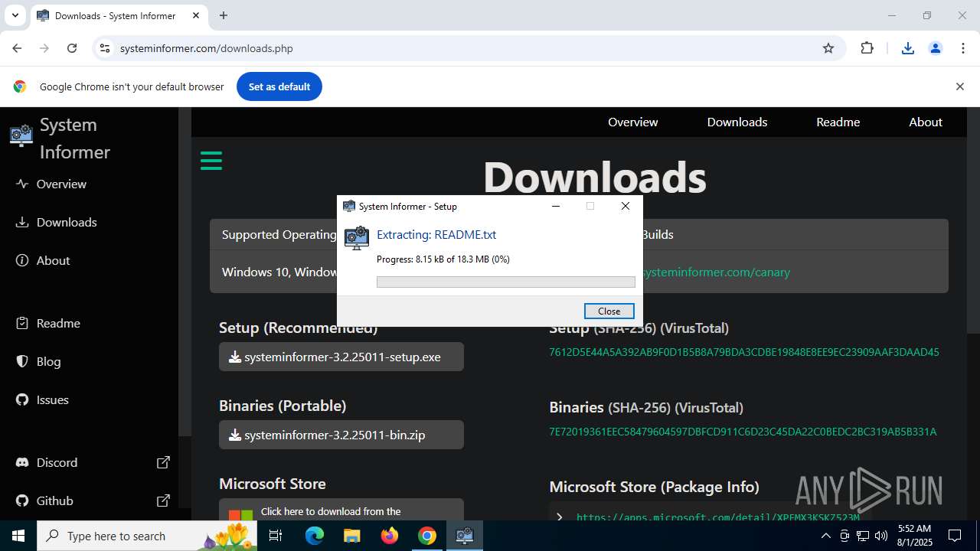This screenshot has height=551, width=980.
Task: Click the taskbar search box
Action: click(145, 536)
